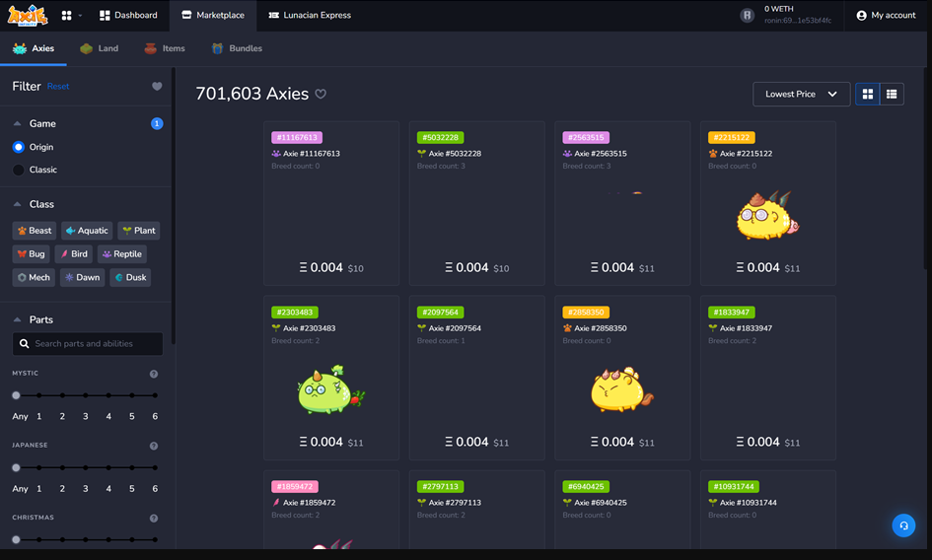Toggle the Mech class filter
Image resolution: width=932 pixels, height=560 pixels.
click(x=34, y=278)
